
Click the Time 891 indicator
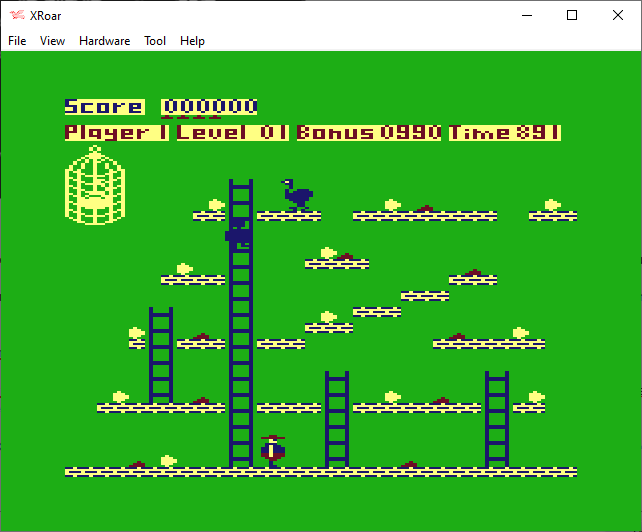[505, 133]
